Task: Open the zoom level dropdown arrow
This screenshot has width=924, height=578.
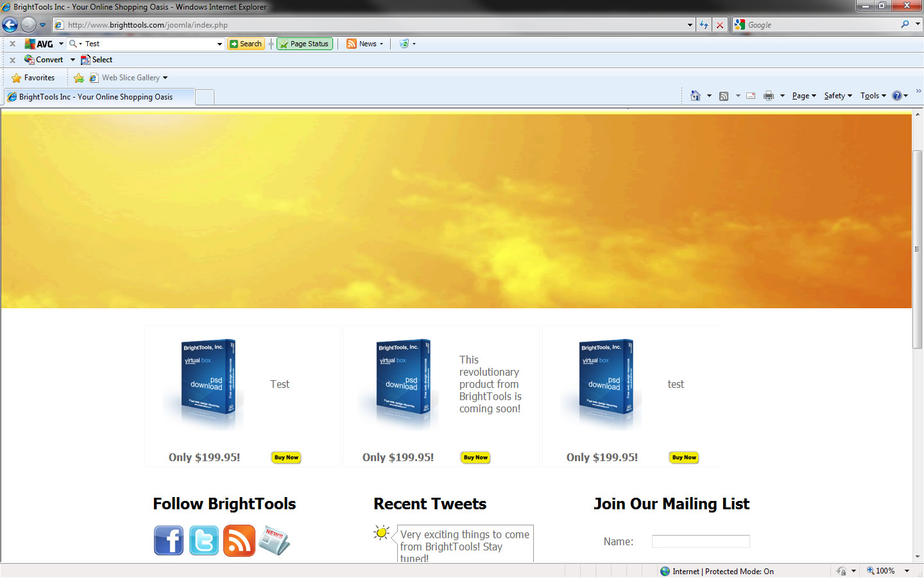Action: pos(907,571)
